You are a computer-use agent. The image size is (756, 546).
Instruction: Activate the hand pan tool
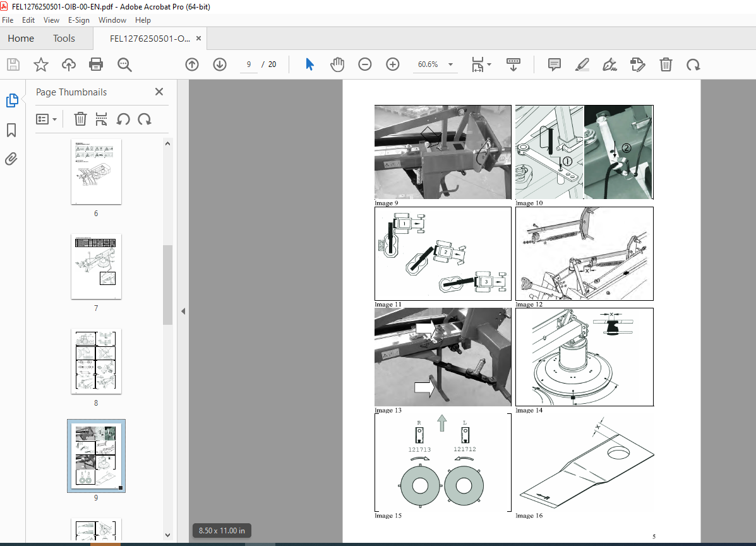(x=337, y=64)
